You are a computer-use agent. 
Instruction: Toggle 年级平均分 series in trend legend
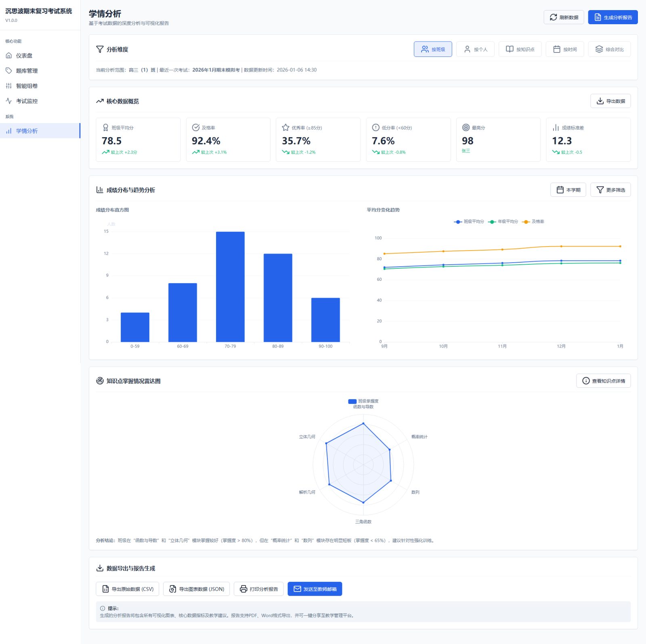503,222
